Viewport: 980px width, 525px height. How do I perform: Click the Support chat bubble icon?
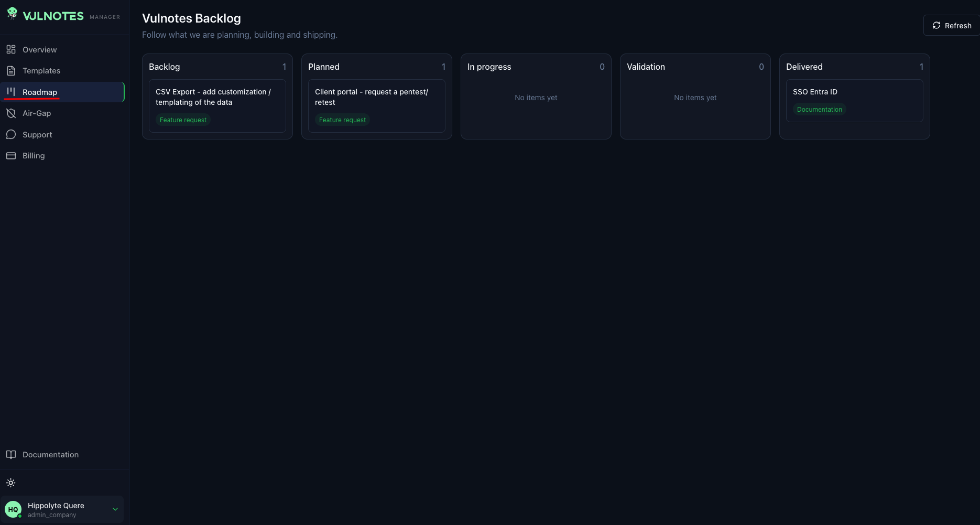[x=11, y=135]
